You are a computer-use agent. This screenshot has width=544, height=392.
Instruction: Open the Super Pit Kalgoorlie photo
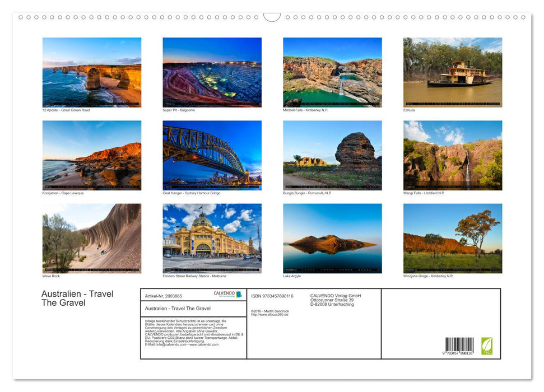tap(212, 72)
